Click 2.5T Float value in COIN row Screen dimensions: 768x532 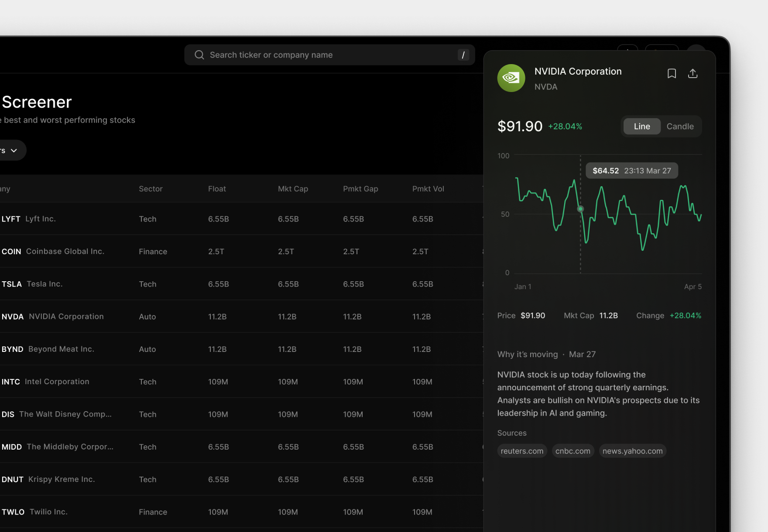click(x=216, y=252)
